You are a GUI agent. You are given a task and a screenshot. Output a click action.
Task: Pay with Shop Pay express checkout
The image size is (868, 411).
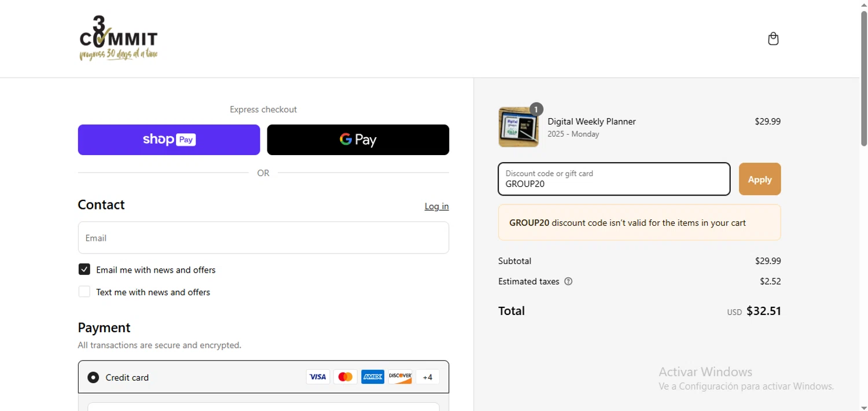click(x=169, y=140)
